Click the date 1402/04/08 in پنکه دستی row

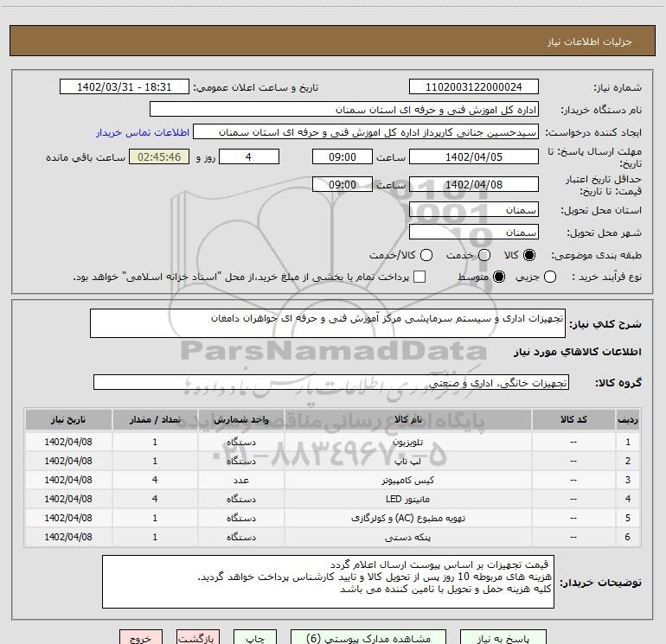(x=68, y=538)
